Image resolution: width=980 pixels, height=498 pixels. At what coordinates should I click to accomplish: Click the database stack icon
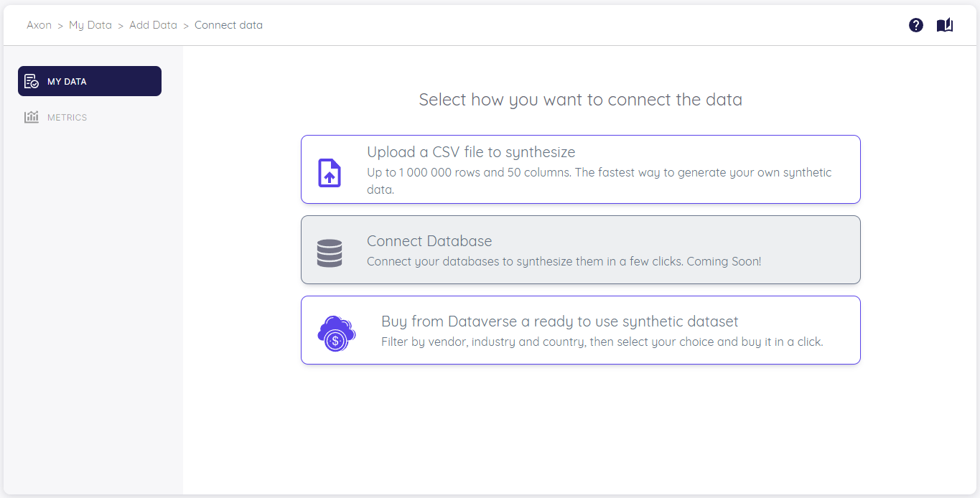[x=330, y=253]
